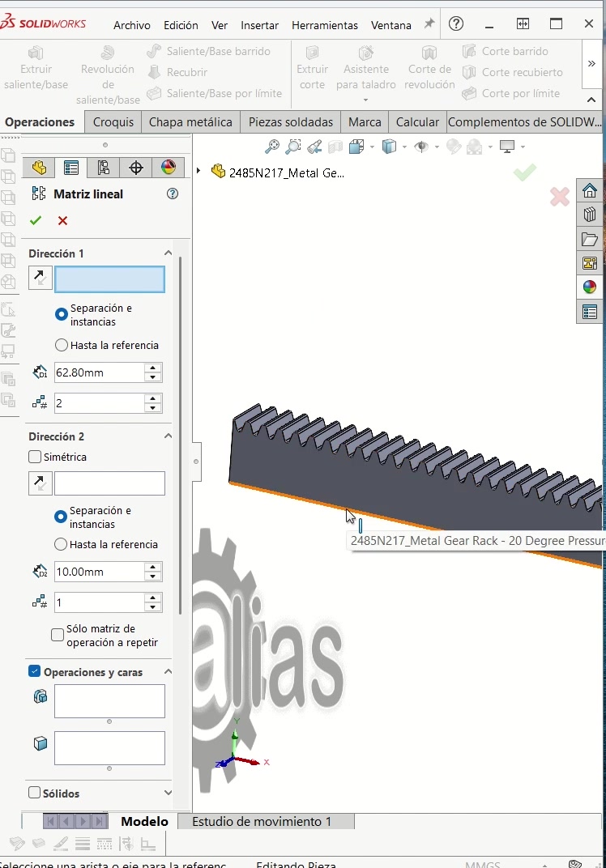This screenshot has width=606, height=868.
Task: Click the Apply scene icon
Action: click(x=475, y=146)
